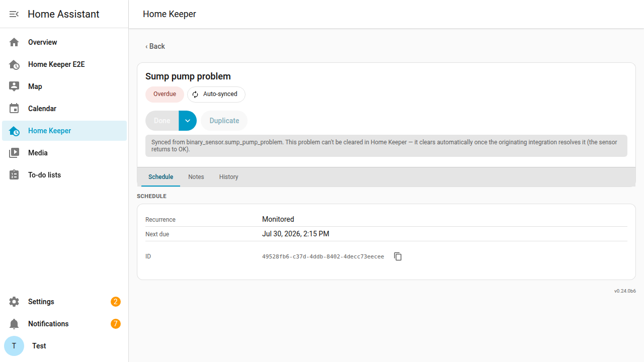Open Notifications from the sidebar

point(64,324)
